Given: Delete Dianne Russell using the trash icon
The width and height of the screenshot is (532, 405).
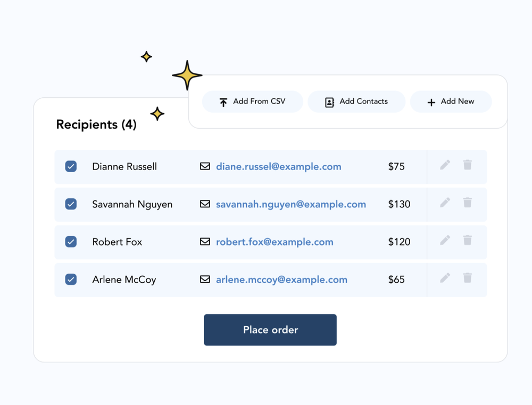Looking at the screenshot, I should (x=468, y=165).
